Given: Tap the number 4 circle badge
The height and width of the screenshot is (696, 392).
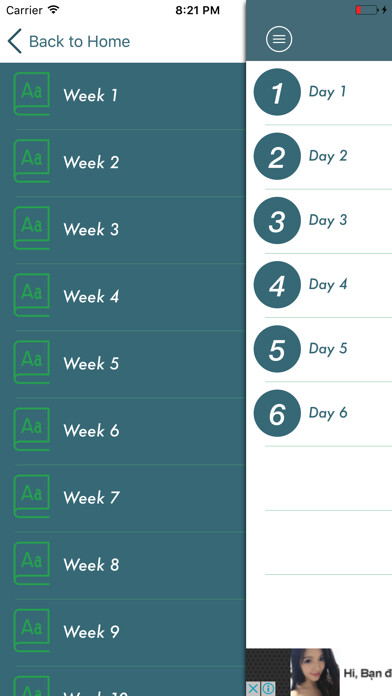Looking at the screenshot, I should pyautogui.click(x=277, y=285).
